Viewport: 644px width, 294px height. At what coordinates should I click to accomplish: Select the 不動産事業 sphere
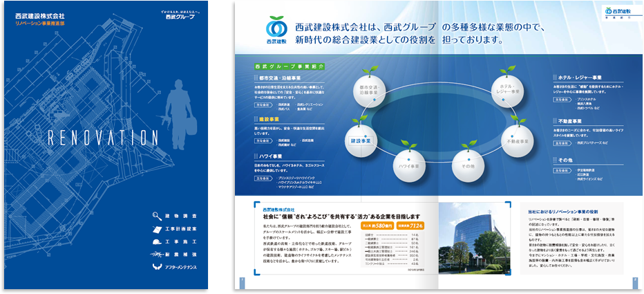pyautogui.click(x=517, y=141)
